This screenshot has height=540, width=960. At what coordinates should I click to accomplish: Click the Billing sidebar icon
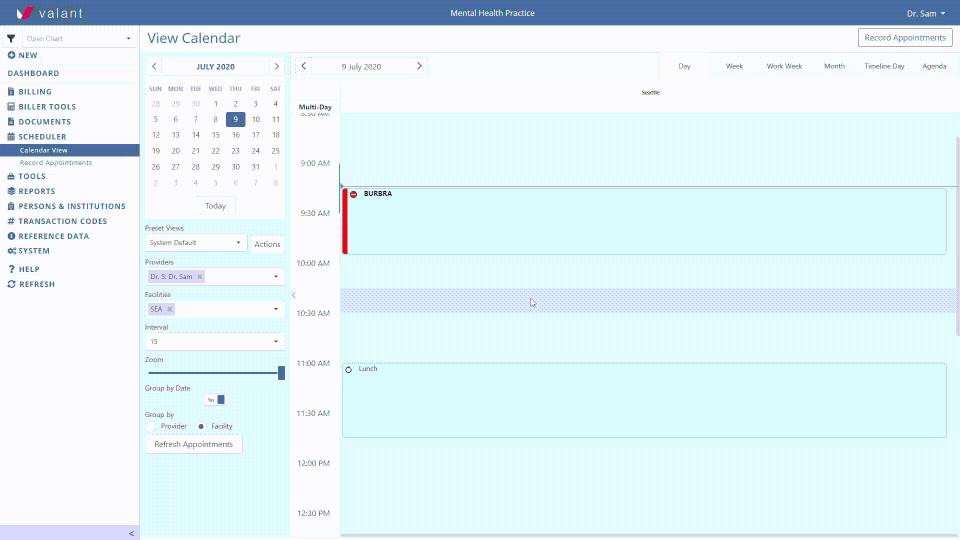click(11, 92)
